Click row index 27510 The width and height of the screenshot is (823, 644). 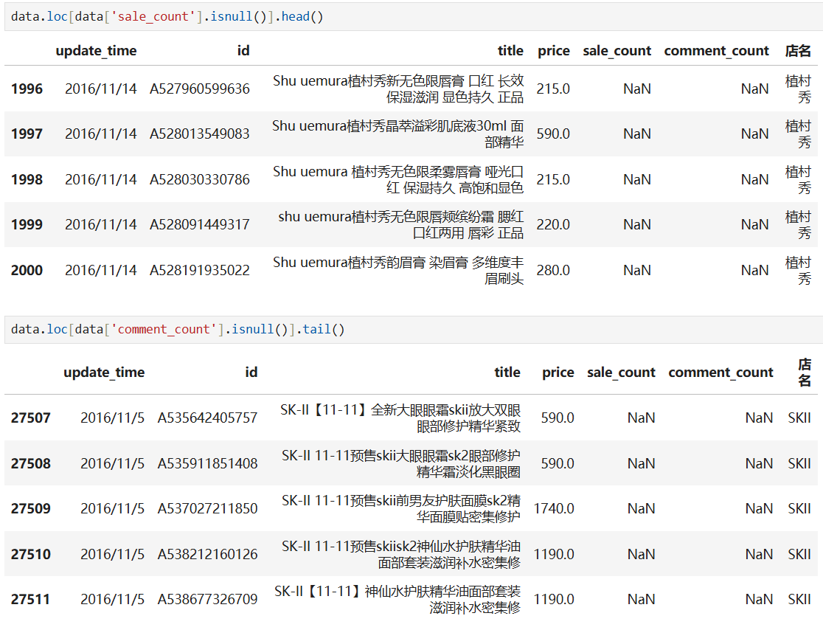tap(31, 554)
